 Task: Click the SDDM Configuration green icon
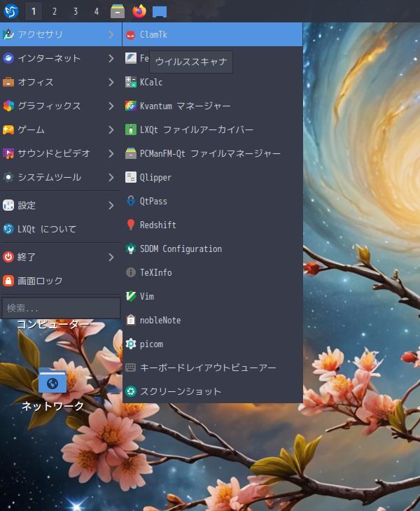[131, 248]
